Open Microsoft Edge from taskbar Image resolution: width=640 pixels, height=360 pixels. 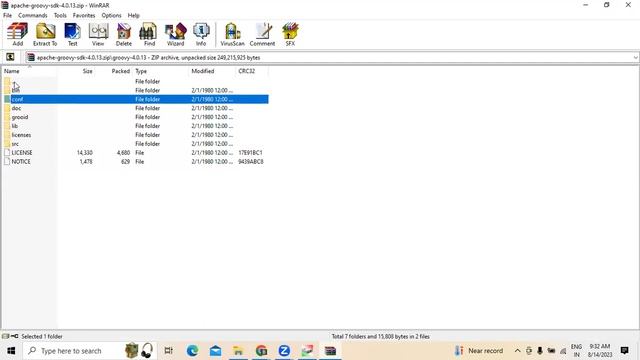tap(192, 351)
